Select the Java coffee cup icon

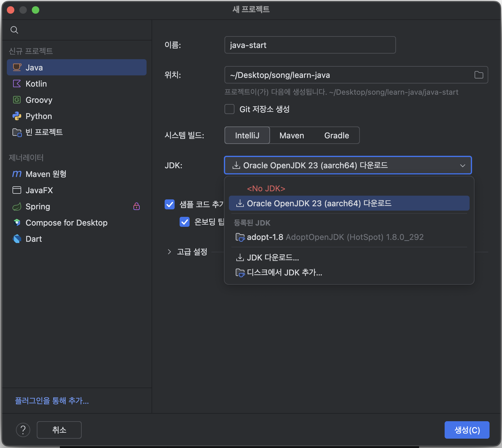(x=17, y=67)
